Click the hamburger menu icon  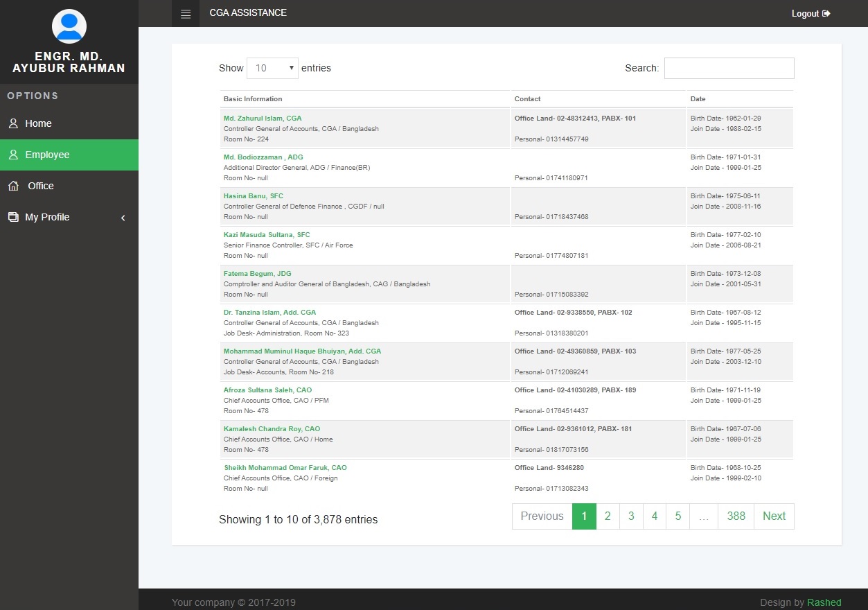(186, 14)
